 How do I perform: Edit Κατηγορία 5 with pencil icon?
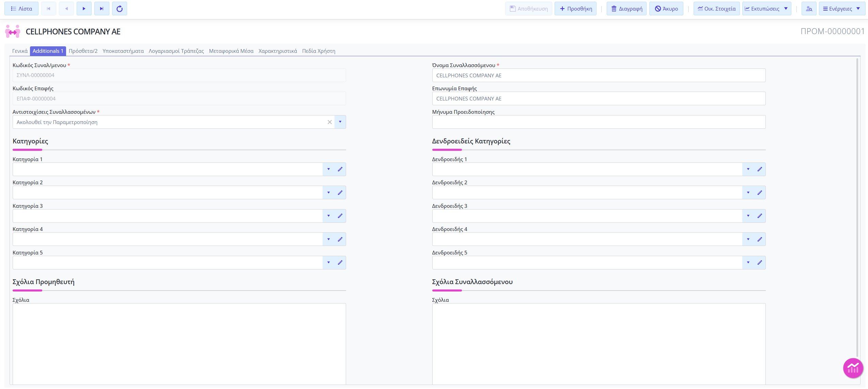(340, 263)
